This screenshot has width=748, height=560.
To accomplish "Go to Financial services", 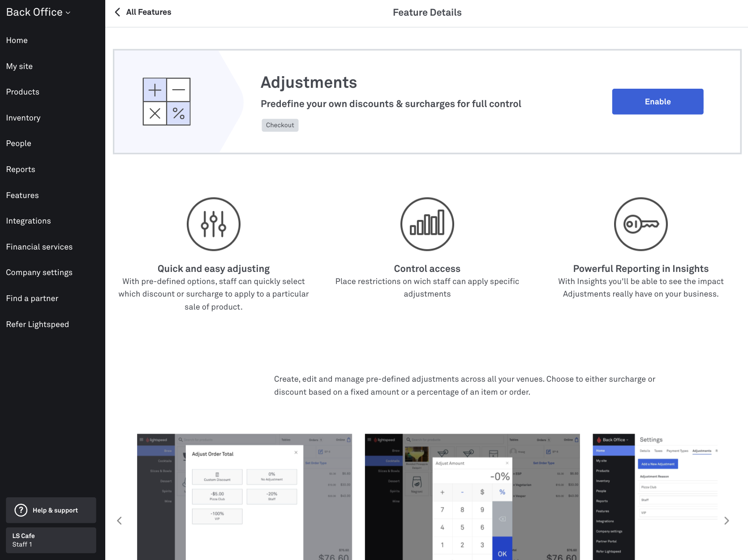I will click(39, 247).
